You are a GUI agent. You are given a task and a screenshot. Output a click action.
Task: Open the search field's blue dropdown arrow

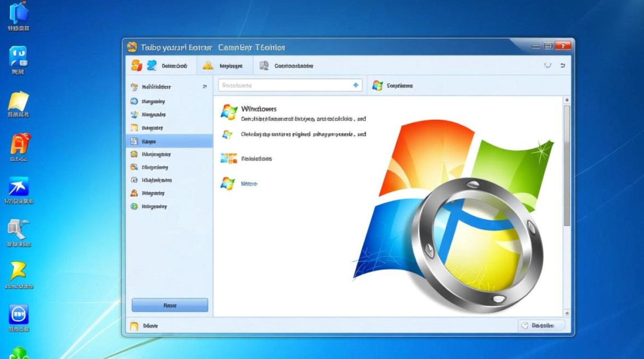coord(356,85)
